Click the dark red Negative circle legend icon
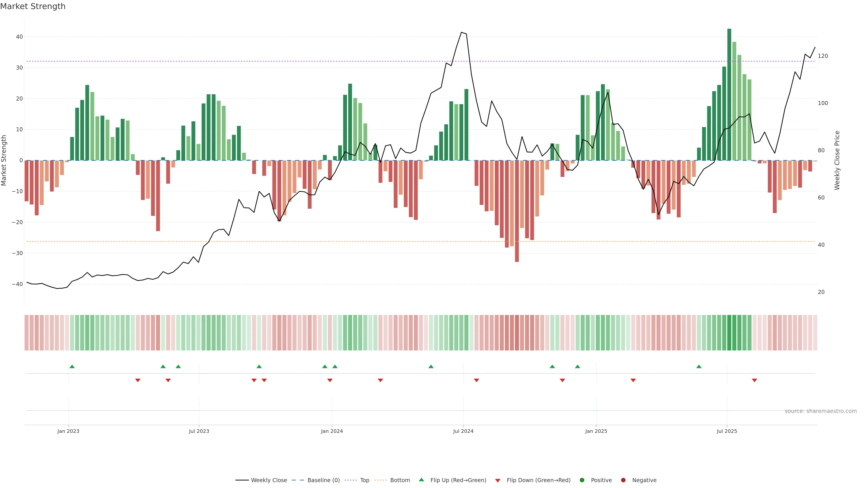868x488 pixels. click(x=623, y=480)
